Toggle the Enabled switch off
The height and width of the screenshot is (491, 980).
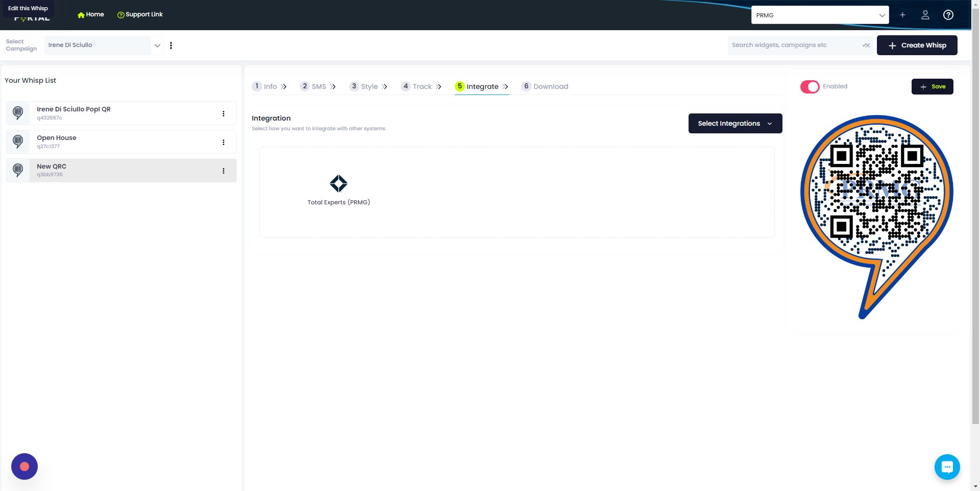(810, 87)
